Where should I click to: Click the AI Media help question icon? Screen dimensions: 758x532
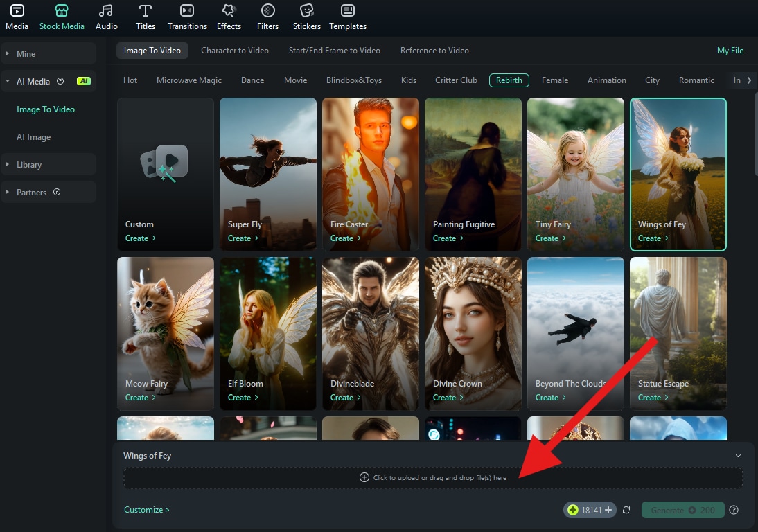point(60,81)
